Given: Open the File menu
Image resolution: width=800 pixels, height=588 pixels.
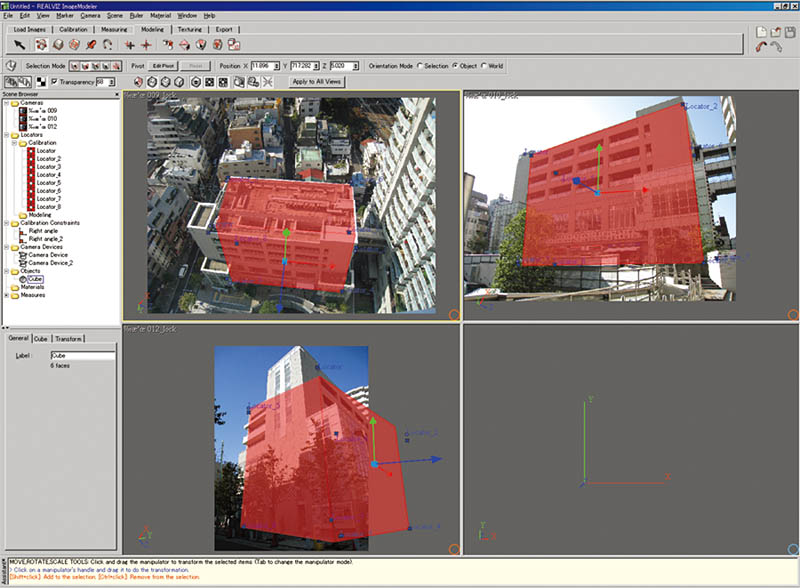Looking at the screenshot, I should (x=8, y=16).
